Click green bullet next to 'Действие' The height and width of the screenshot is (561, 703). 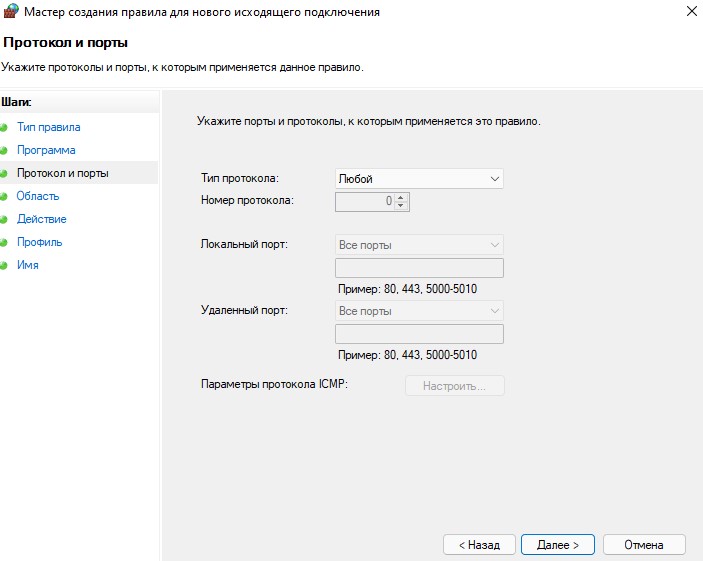pos(4,219)
